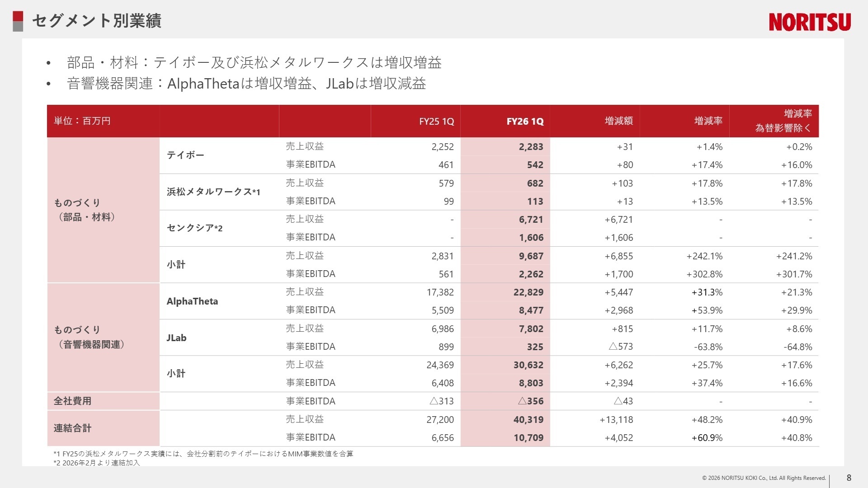Select the テイボー row label
The image size is (868, 488).
(x=185, y=155)
